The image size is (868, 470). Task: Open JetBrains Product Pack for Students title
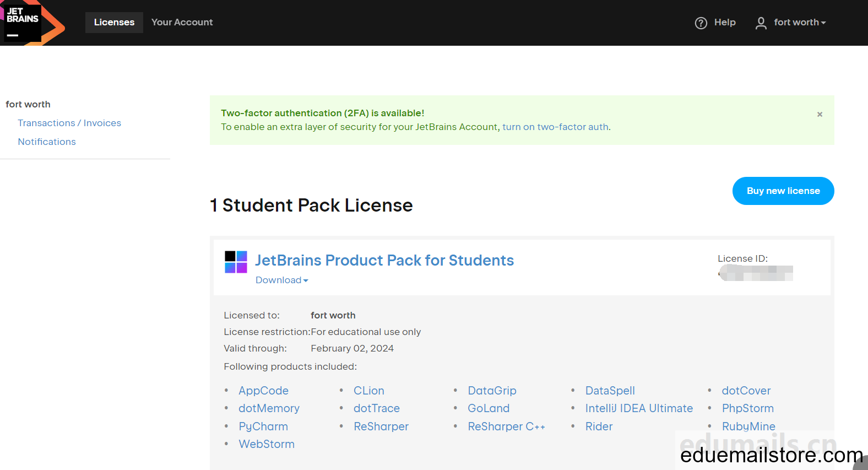pyautogui.click(x=384, y=260)
